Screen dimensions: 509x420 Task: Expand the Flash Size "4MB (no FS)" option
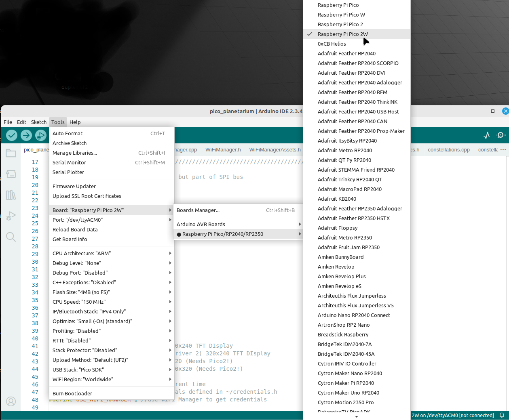112,292
